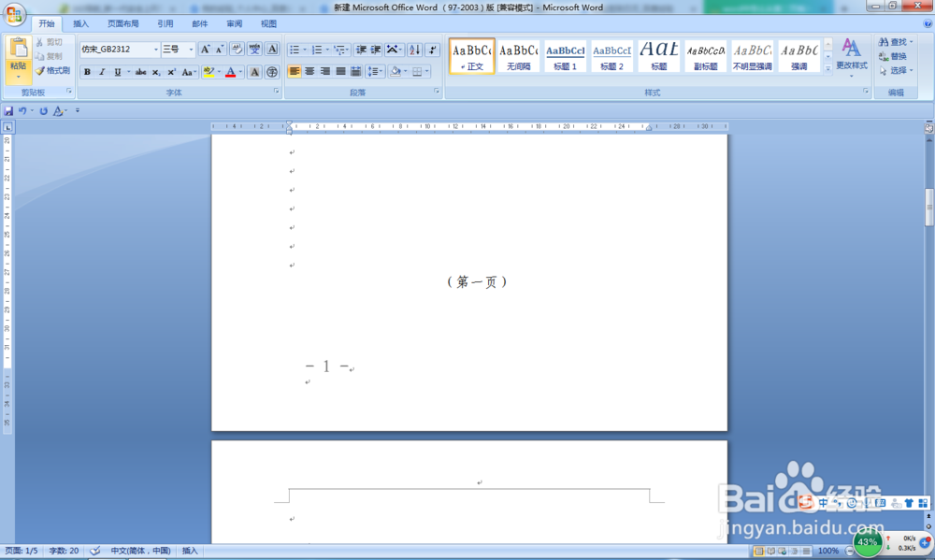Open the References (引用) tab
935x560 pixels.
pyautogui.click(x=165, y=24)
